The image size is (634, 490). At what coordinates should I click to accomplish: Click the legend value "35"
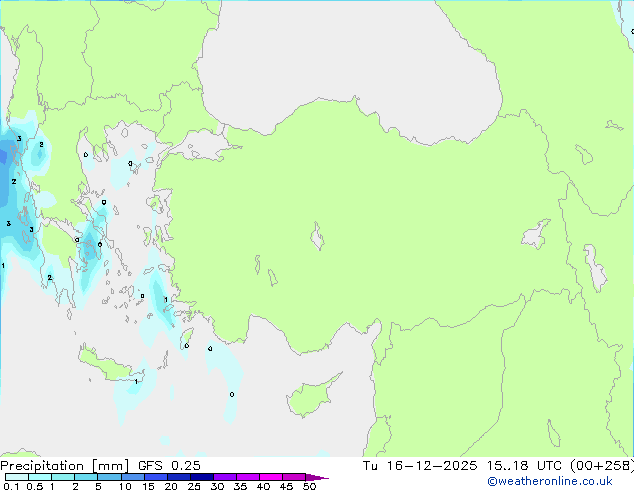tap(240, 486)
